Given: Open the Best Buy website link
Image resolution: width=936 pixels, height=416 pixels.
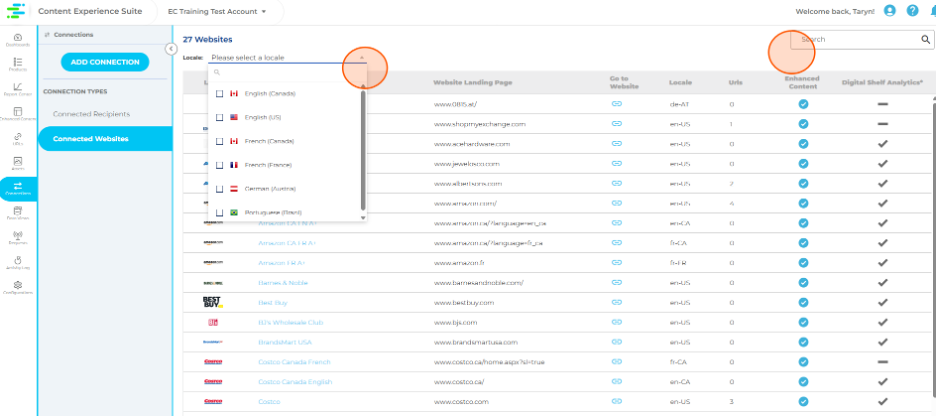Looking at the screenshot, I should (x=273, y=303).
